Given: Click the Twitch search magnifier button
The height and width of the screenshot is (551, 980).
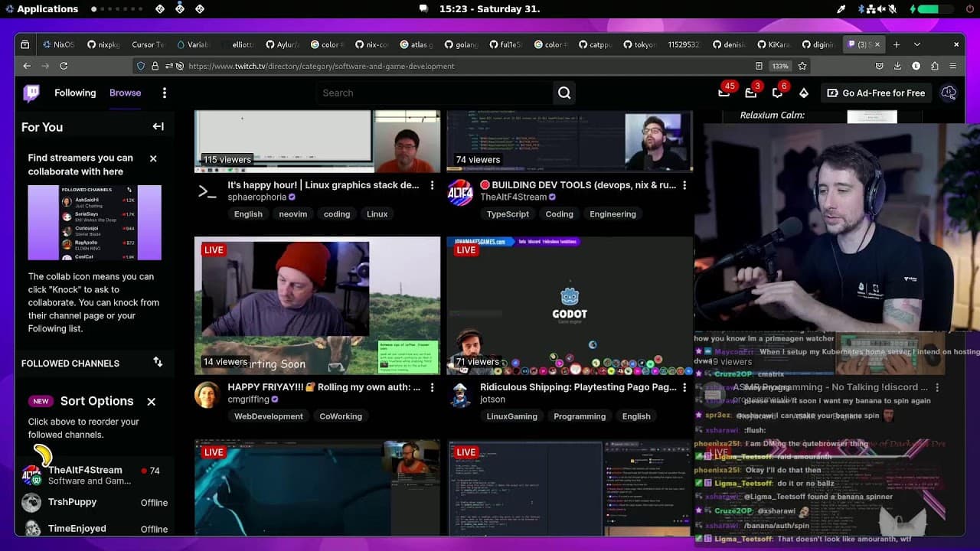Looking at the screenshot, I should point(564,93).
